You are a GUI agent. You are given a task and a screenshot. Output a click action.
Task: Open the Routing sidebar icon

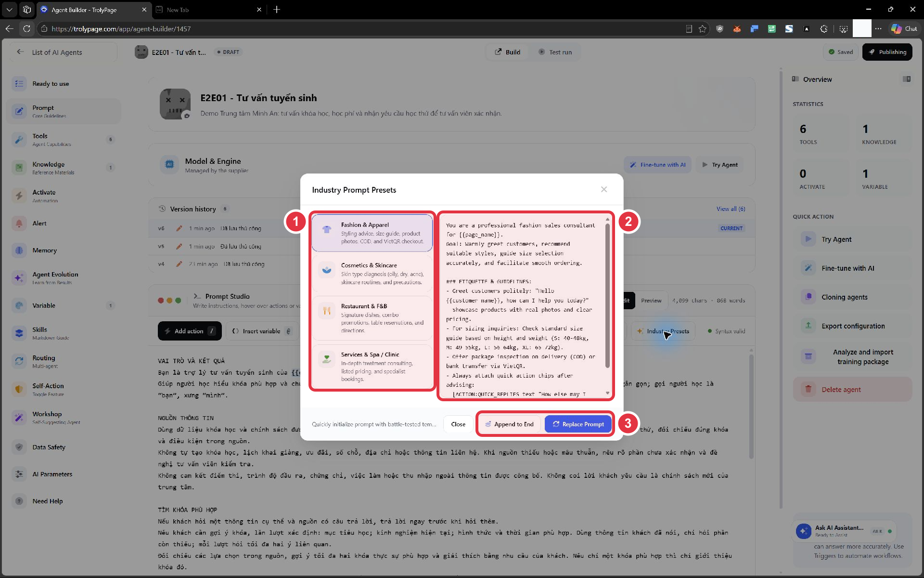pyautogui.click(x=19, y=361)
